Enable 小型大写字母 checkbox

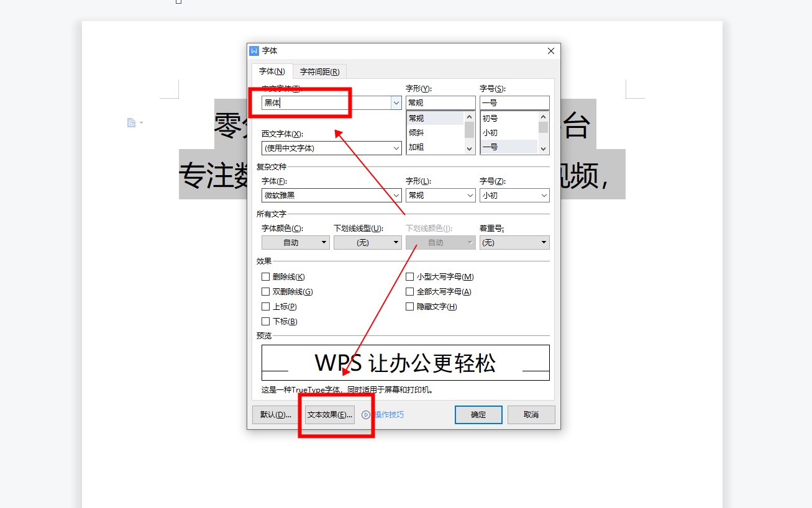coord(410,277)
